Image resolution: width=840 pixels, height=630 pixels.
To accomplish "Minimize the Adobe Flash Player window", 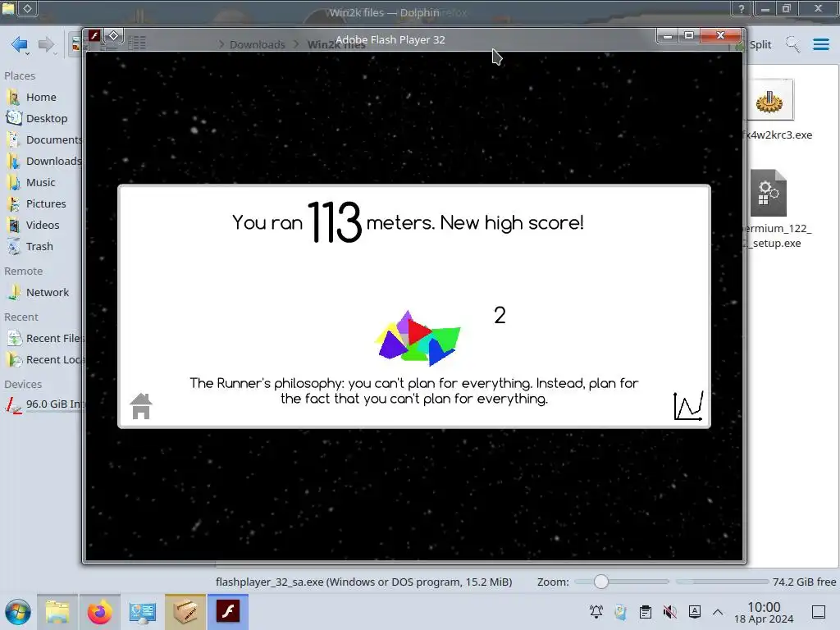I will click(668, 36).
